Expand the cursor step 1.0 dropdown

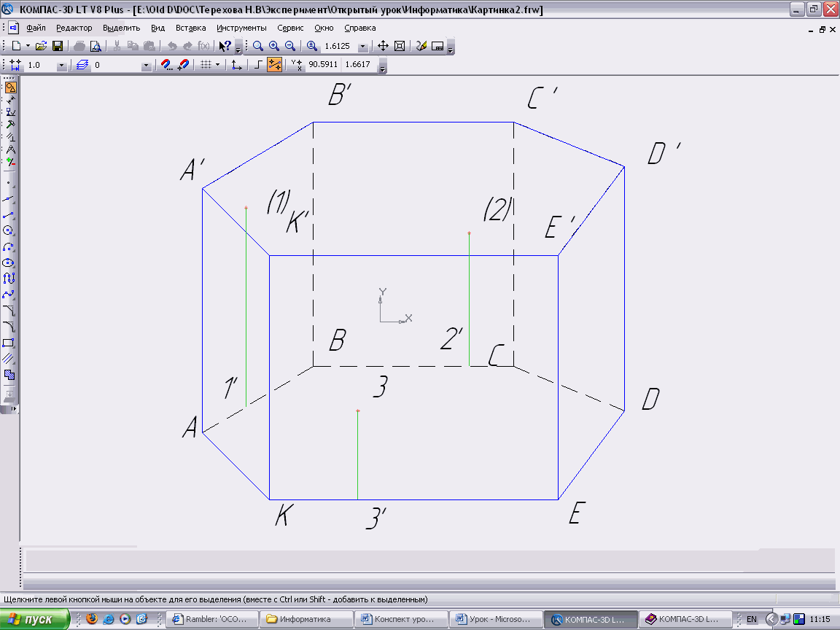click(x=61, y=66)
